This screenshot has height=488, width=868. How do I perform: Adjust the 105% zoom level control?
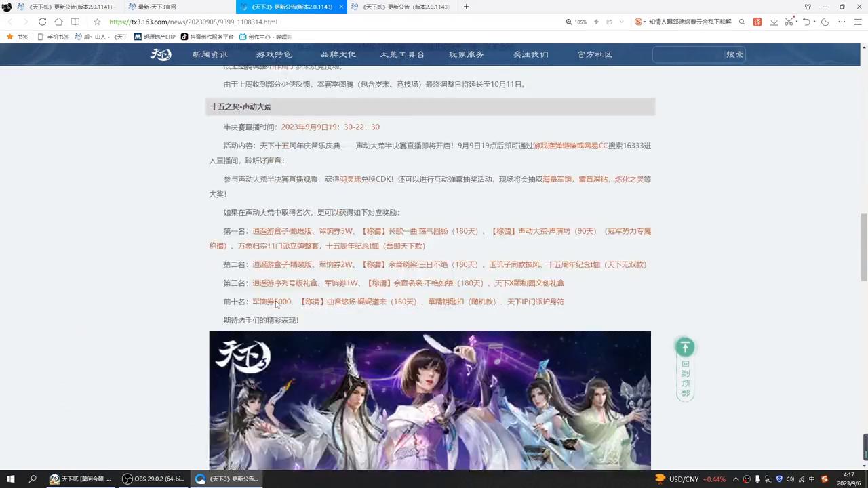(580, 22)
